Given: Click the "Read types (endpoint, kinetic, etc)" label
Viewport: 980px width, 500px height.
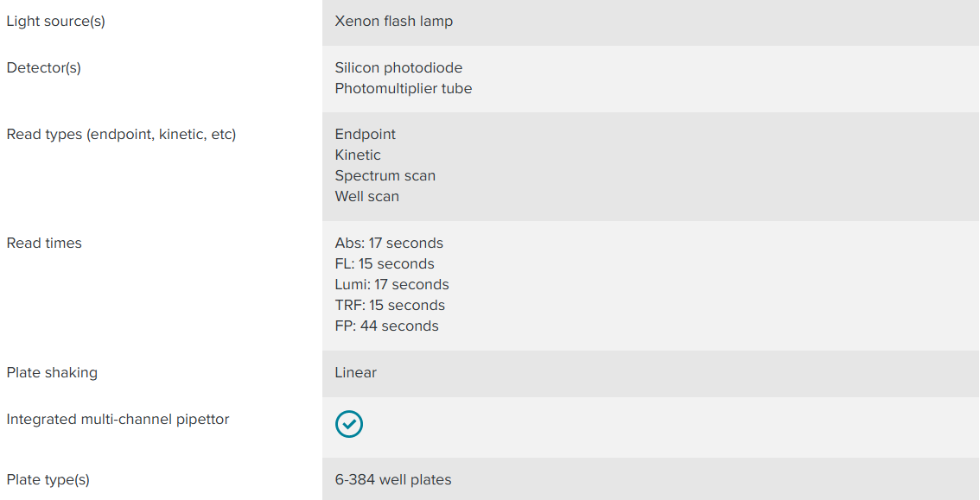Looking at the screenshot, I should click(x=121, y=135).
